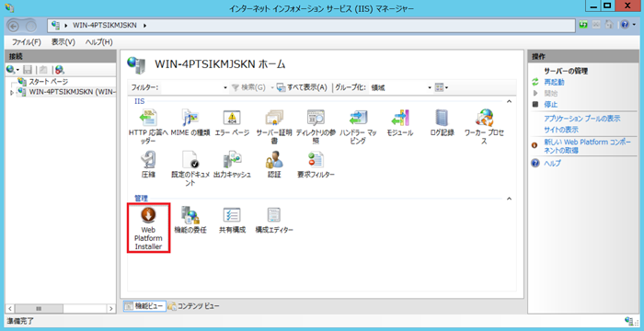
Task: Open the 構成エディター feature
Action: 274,220
